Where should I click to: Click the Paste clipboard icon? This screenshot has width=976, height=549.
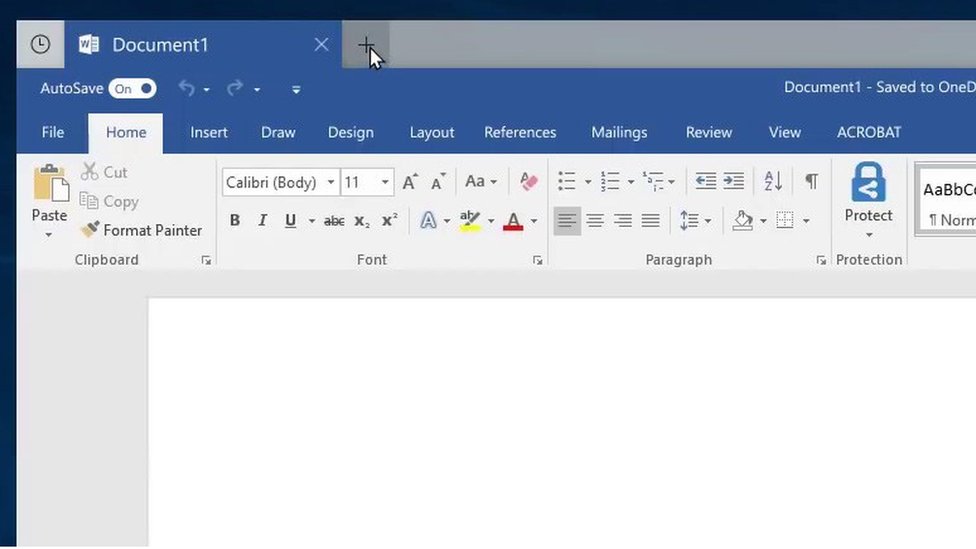click(50, 184)
